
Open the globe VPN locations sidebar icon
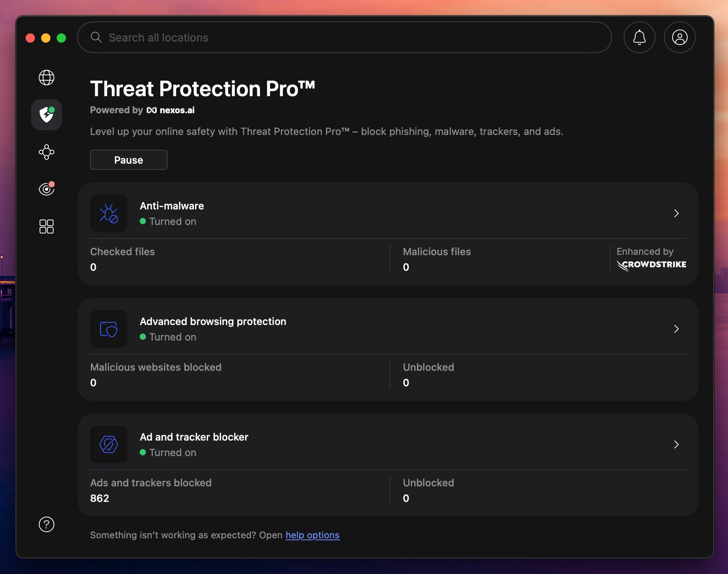[47, 78]
